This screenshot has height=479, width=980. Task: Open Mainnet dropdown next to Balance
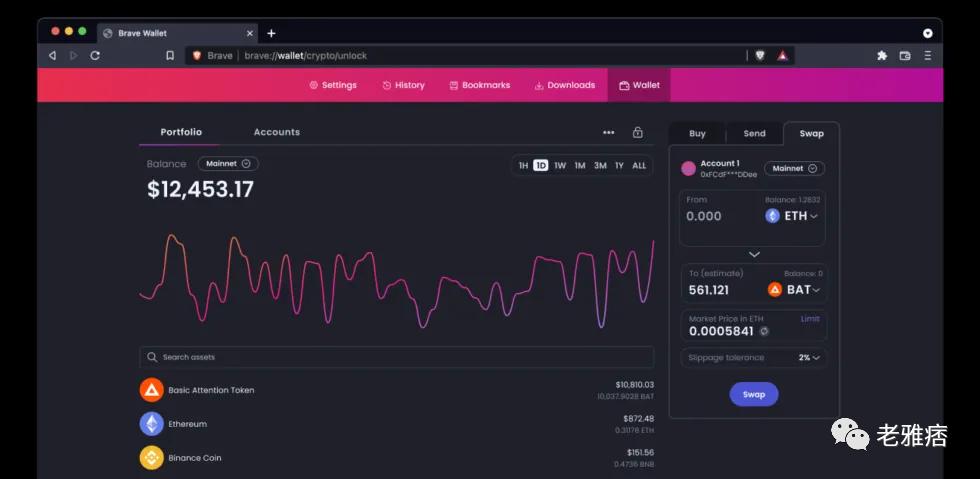click(x=228, y=164)
